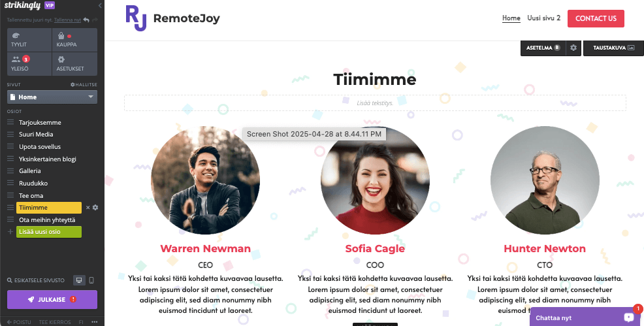Switch to desktop preview mode
Viewport: 644px width, 326px height.
[x=79, y=280]
